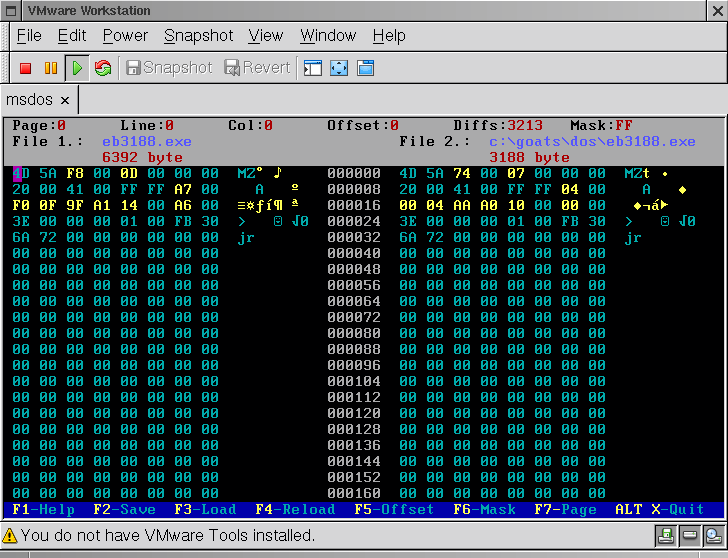Open the View menu

click(x=266, y=35)
